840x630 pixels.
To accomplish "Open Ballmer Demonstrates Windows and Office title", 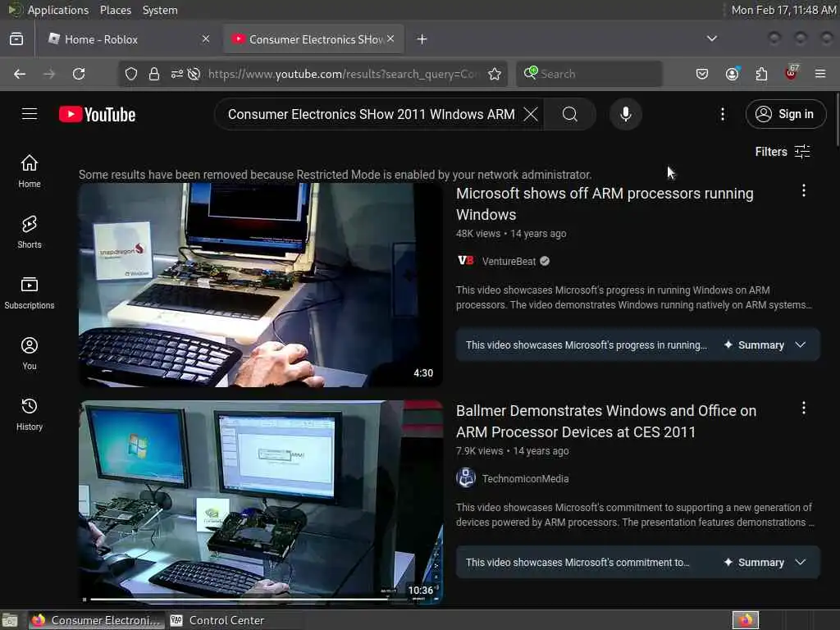I will pyautogui.click(x=606, y=422).
